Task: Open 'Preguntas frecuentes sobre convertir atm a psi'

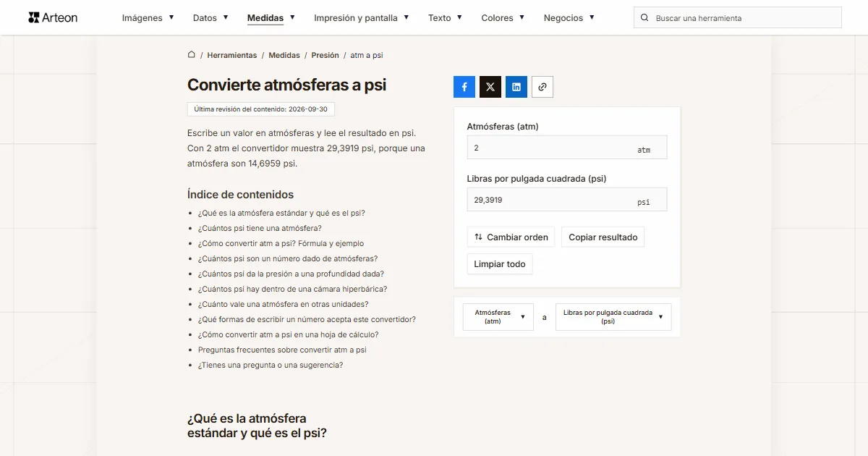Action: click(x=282, y=350)
